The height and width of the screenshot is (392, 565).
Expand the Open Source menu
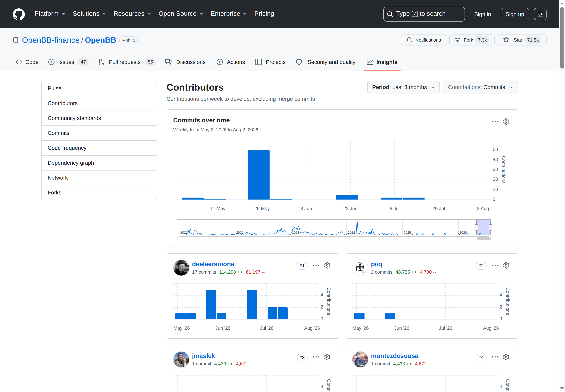click(x=180, y=14)
